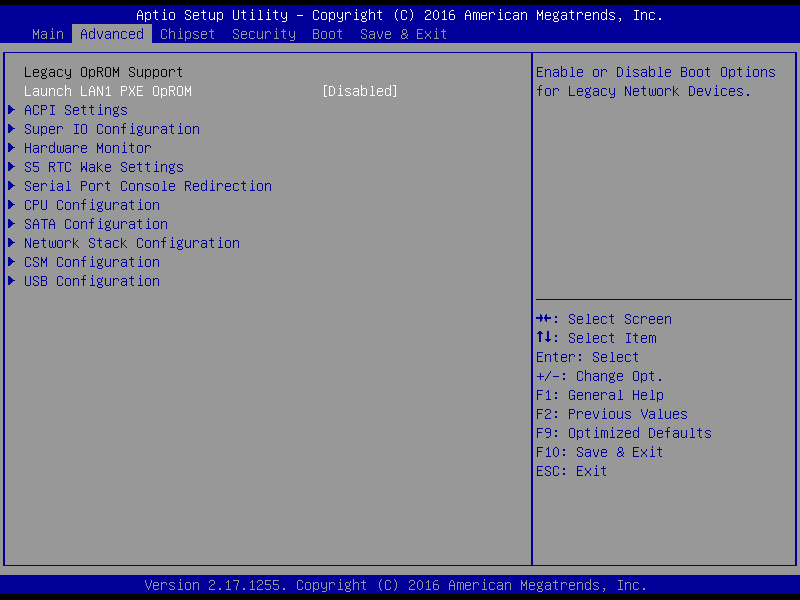The width and height of the screenshot is (800, 600).
Task: Select the Save & Exit tab
Action: coord(404,34)
